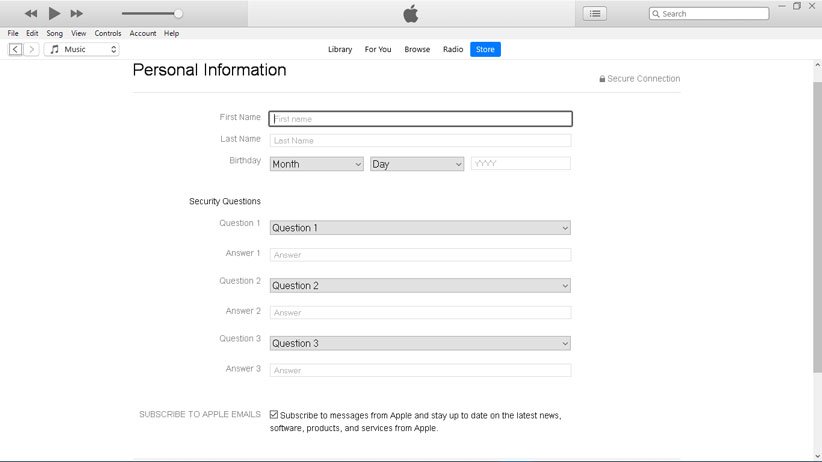The height and width of the screenshot is (462, 822).
Task: Skip to the previous track
Action: 31,13
